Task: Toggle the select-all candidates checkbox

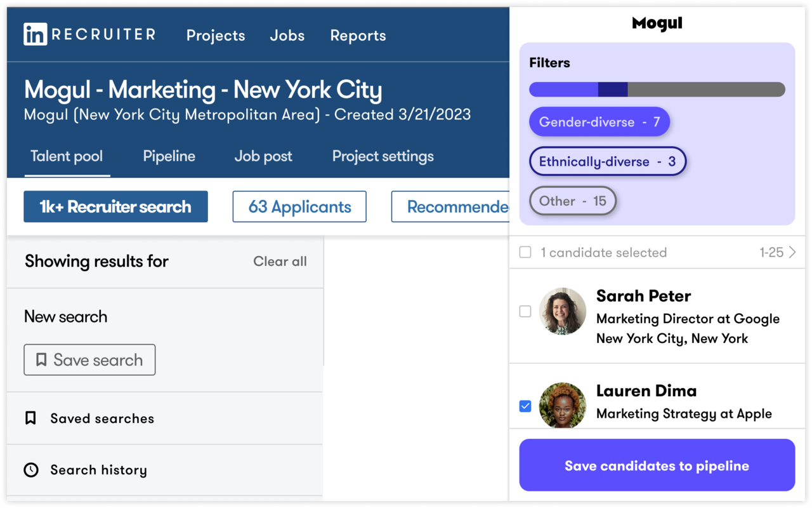Action: tap(525, 252)
